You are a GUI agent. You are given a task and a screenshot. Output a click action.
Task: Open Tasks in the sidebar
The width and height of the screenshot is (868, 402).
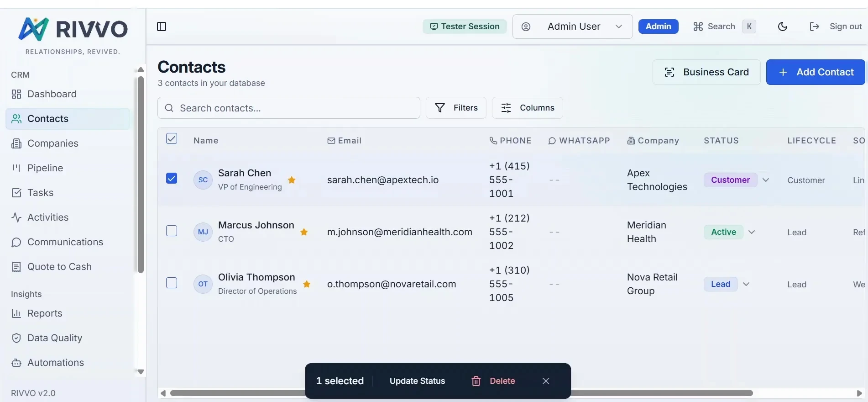(x=68, y=193)
